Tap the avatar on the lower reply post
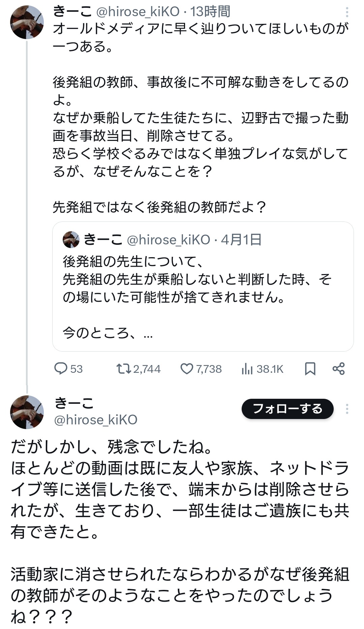 (x=27, y=412)
